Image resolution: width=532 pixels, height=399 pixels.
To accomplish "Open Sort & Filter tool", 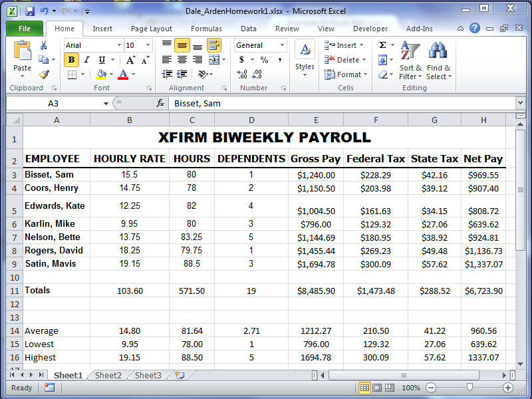I will click(x=410, y=61).
